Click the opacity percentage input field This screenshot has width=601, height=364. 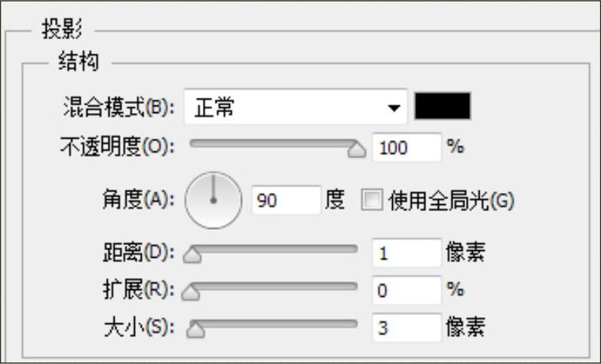pos(406,147)
